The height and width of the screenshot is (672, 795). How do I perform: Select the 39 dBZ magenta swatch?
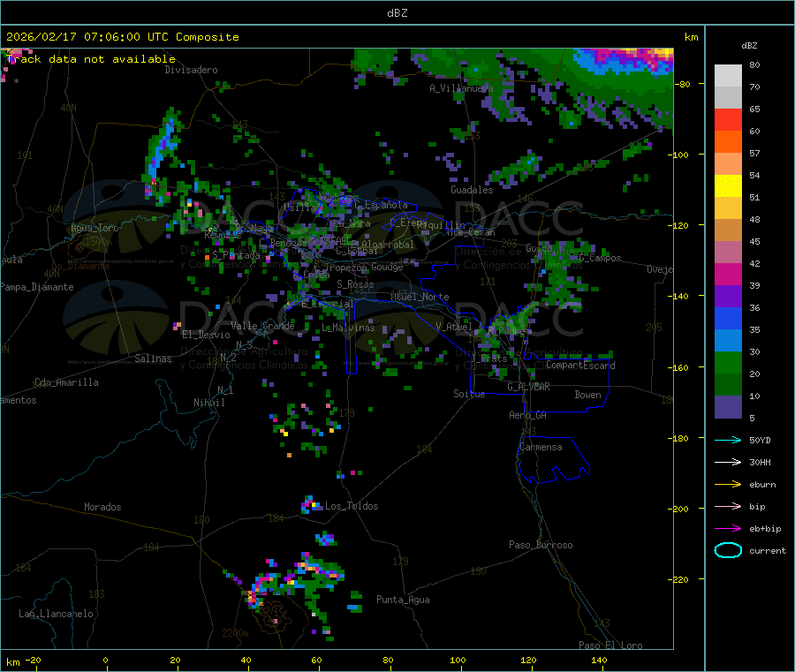(x=728, y=274)
